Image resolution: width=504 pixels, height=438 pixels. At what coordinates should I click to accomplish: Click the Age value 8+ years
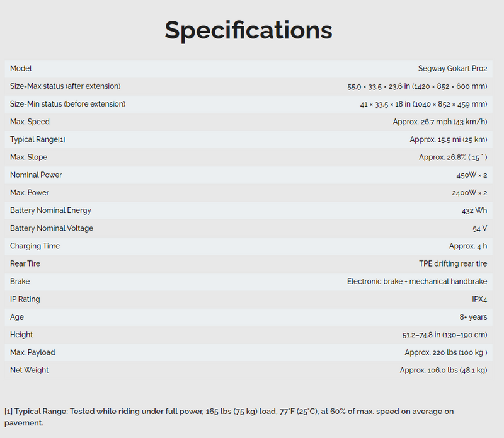pyautogui.click(x=471, y=317)
